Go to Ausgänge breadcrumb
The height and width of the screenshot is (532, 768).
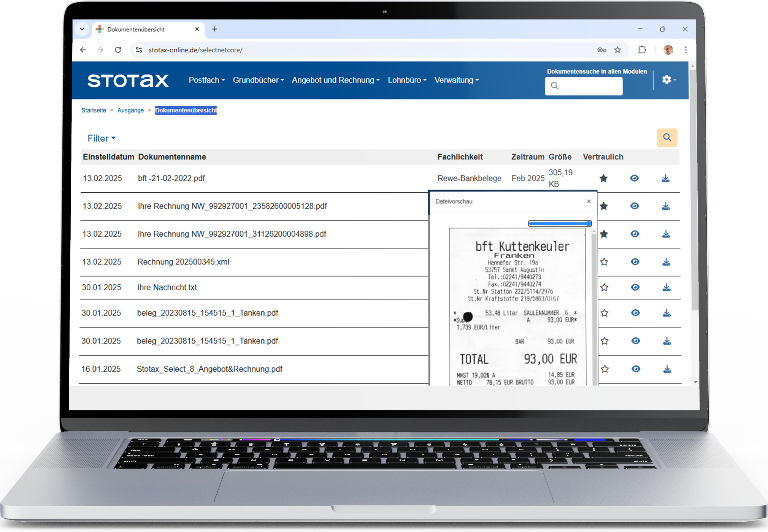point(130,110)
